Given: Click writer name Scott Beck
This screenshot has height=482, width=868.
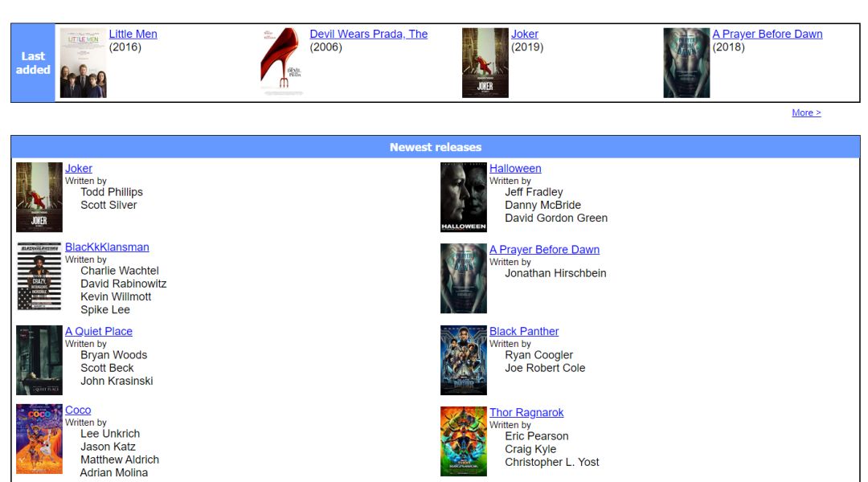Looking at the screenshot, I should tap(107, 368).
